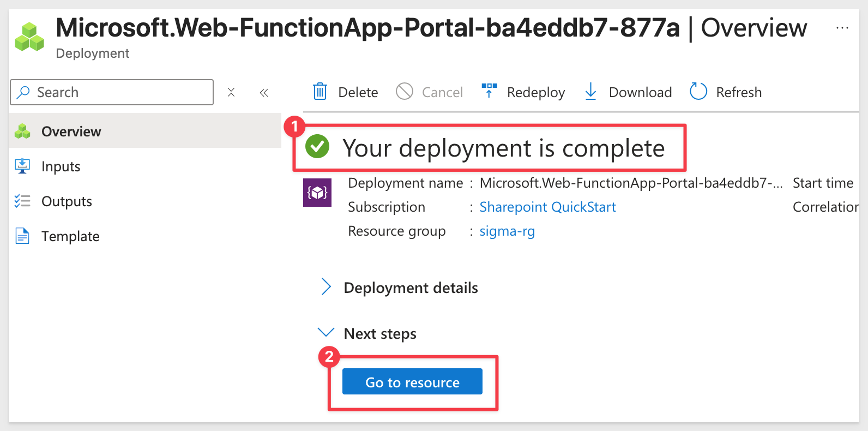Click the Cancel toolbar label
The width and height of the screenshot is (868, 431).
[x=442, y=92]
